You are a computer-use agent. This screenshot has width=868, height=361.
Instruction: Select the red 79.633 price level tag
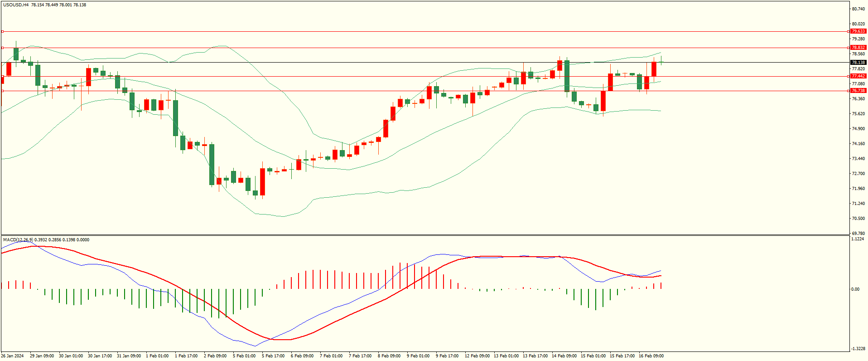pos(858,31)
